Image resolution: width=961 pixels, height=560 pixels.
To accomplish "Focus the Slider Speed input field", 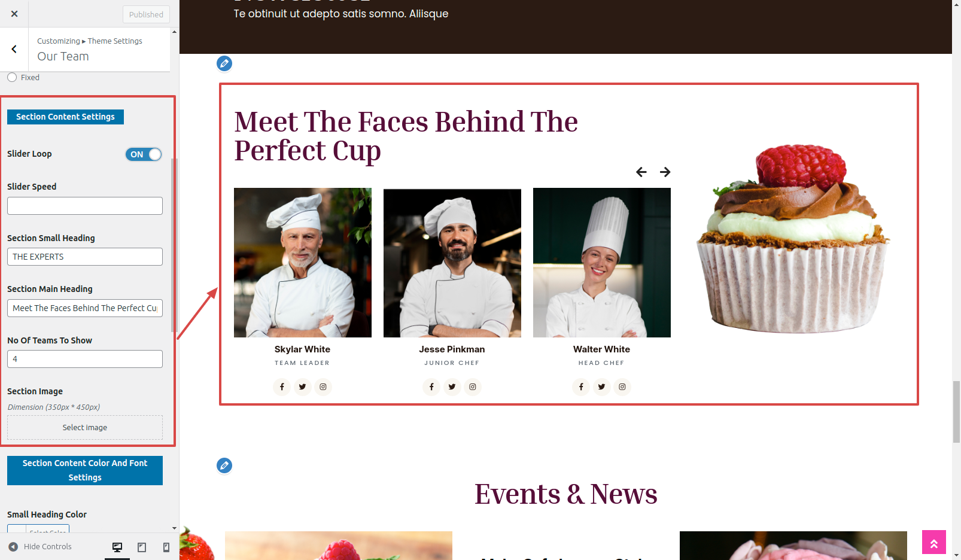I will 85,206.
